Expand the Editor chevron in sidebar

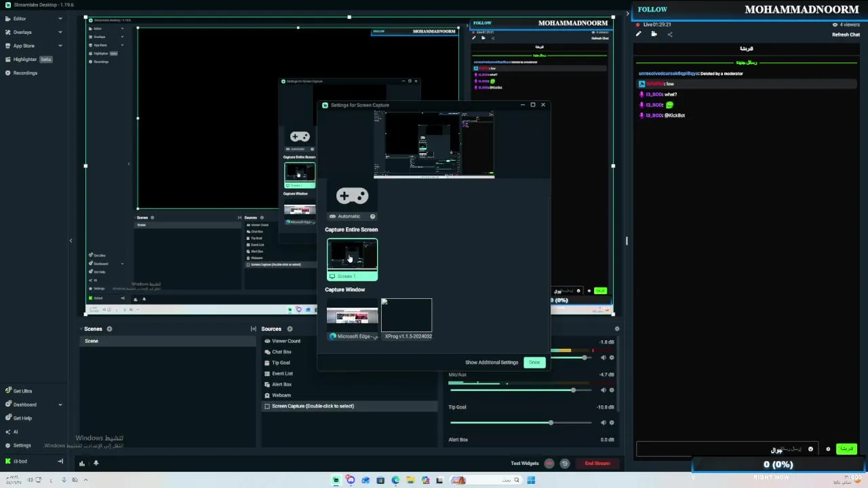tap(60, 19)
